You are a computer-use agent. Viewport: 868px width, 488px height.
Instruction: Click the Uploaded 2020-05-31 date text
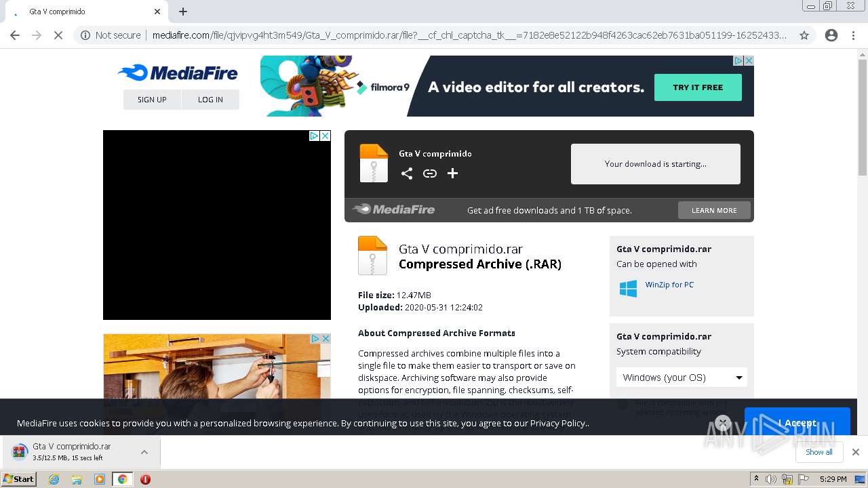tap(420, 308)
